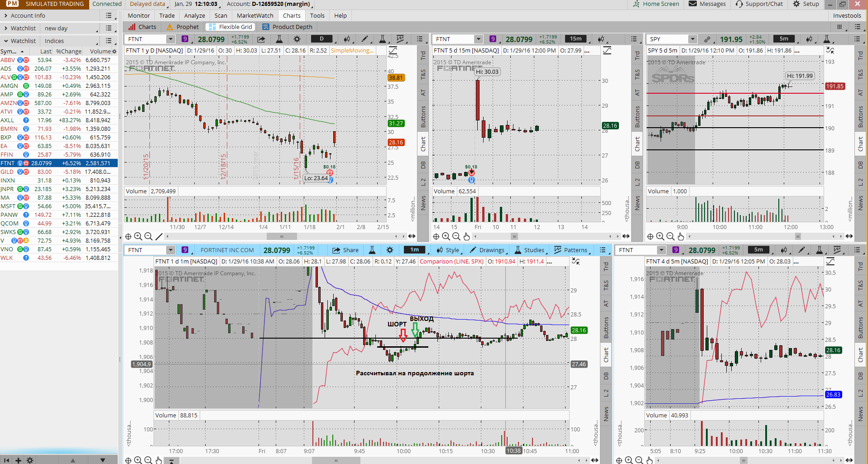This screenshot has width=868, height=464.
Task: Sort watchlist by %Change column
Action: (69, 51)
